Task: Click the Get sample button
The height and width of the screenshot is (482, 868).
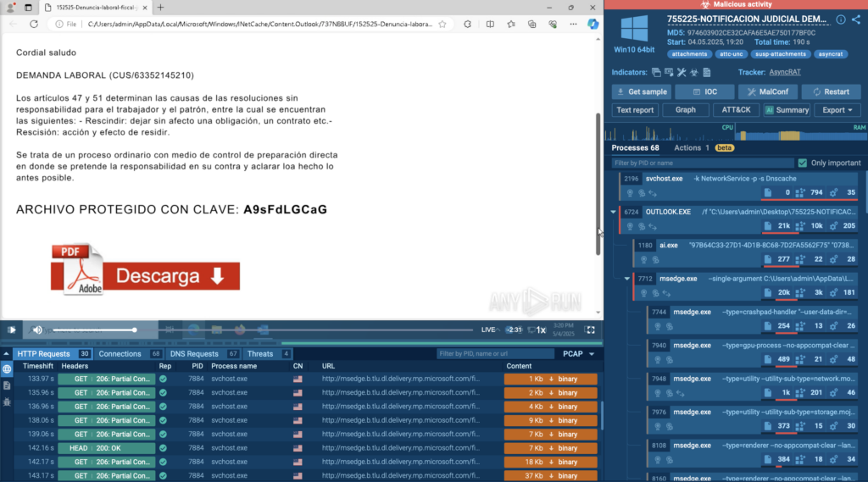Action: [642, 91]
